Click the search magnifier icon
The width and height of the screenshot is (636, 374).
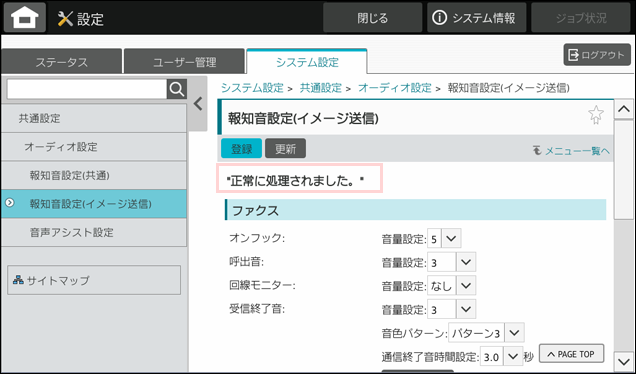pyautogui.click(x=177, y=89)
